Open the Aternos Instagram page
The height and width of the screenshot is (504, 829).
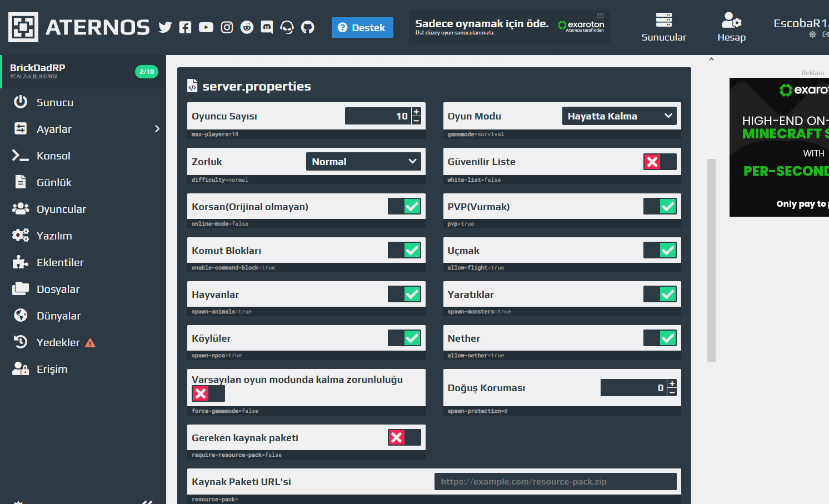(227, 27)
